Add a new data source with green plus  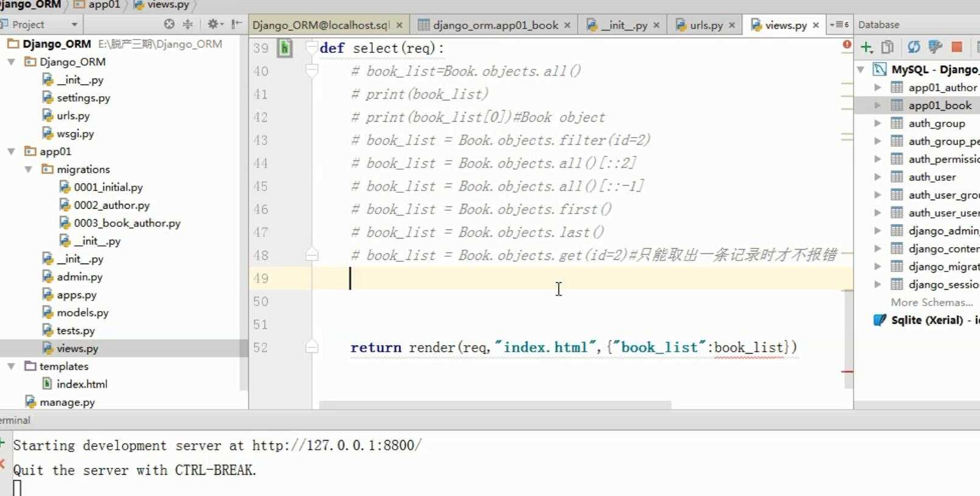pos(867,47)
